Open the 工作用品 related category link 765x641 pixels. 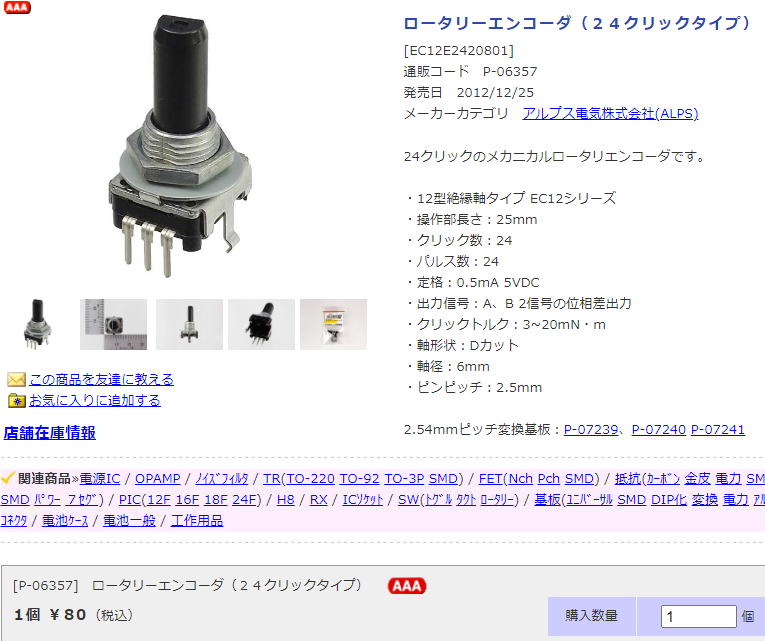point(197,521)
